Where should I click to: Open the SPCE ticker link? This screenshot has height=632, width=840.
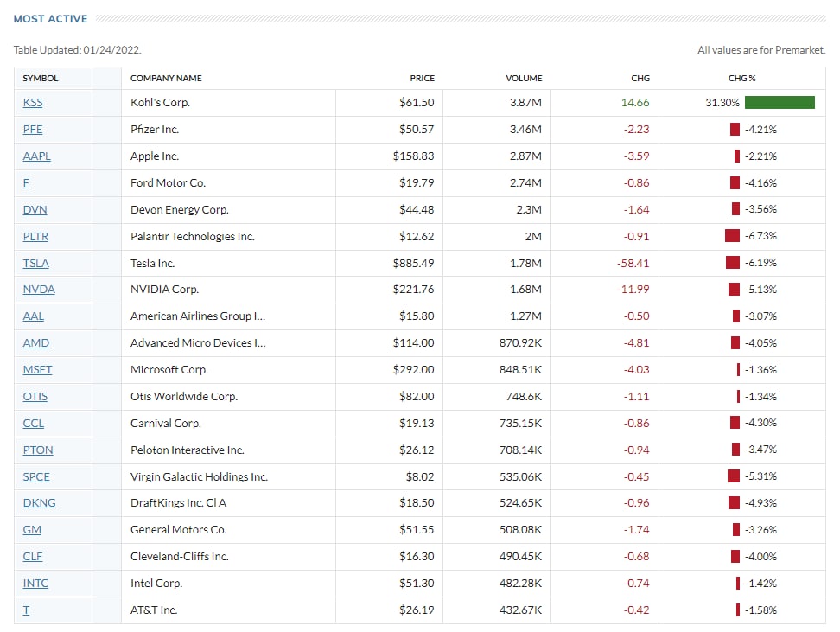(x=36, y=476)
